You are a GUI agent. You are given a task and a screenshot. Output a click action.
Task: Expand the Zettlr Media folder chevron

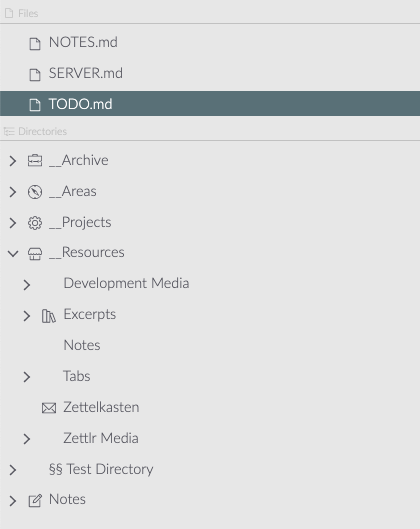27,439
